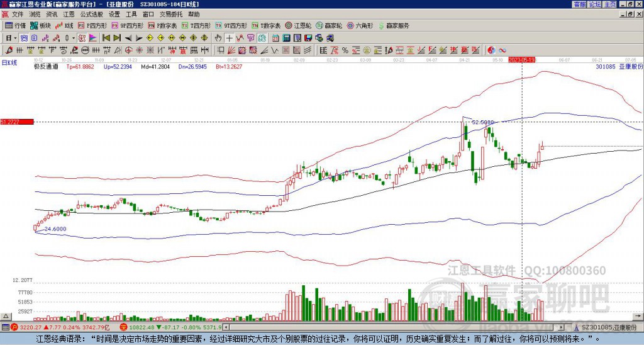The height and width of the screenshot is (345, 644).
Task: Click the Up=52.2394 value
Action: [x=118, y=66]
